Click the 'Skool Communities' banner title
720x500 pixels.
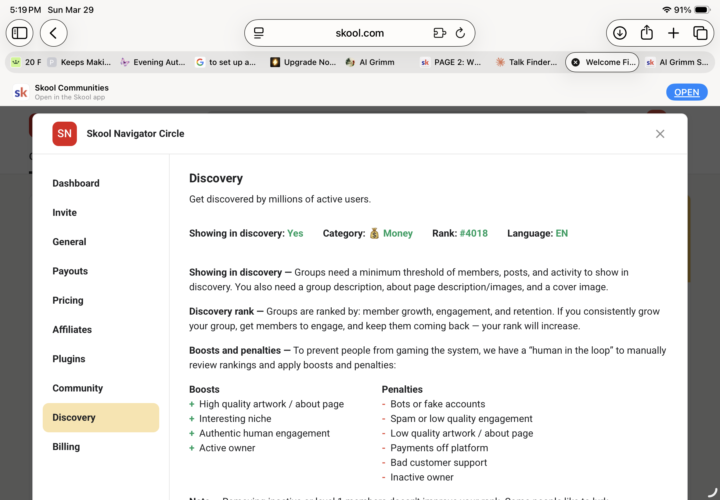coord(72,88)
